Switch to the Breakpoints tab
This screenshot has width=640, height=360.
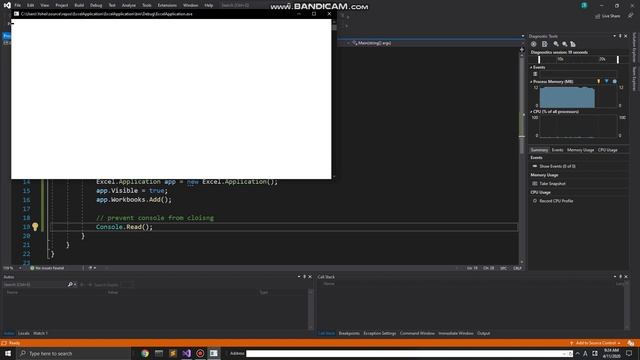[349, 333]
